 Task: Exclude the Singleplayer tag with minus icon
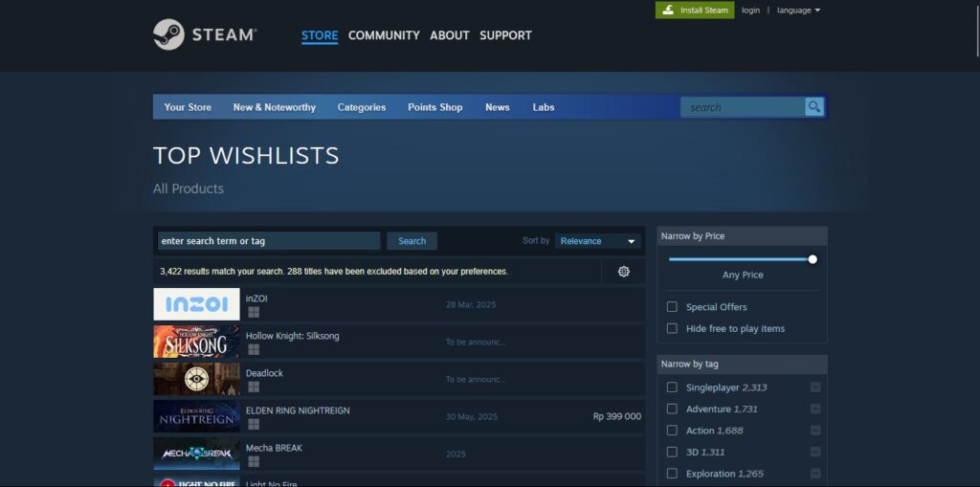[x=815, y=387]
